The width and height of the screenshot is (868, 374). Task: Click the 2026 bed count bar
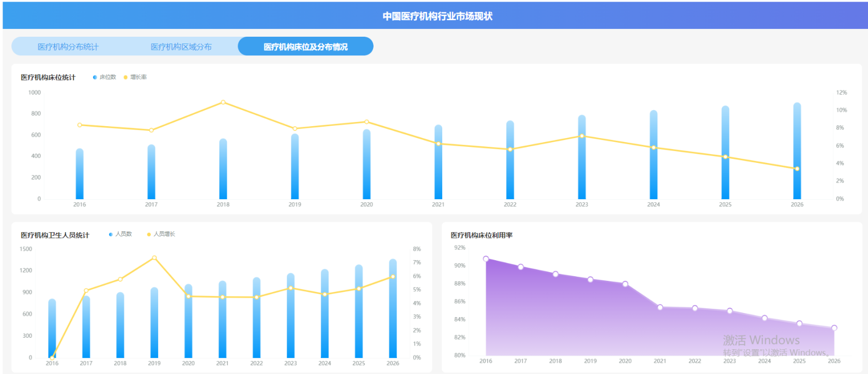click(x=797, y=151)
